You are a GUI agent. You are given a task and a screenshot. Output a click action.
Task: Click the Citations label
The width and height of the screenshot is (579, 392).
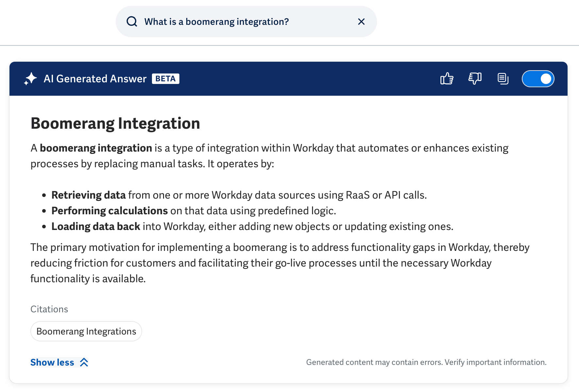pyautogui.click(x=49, y=309)
